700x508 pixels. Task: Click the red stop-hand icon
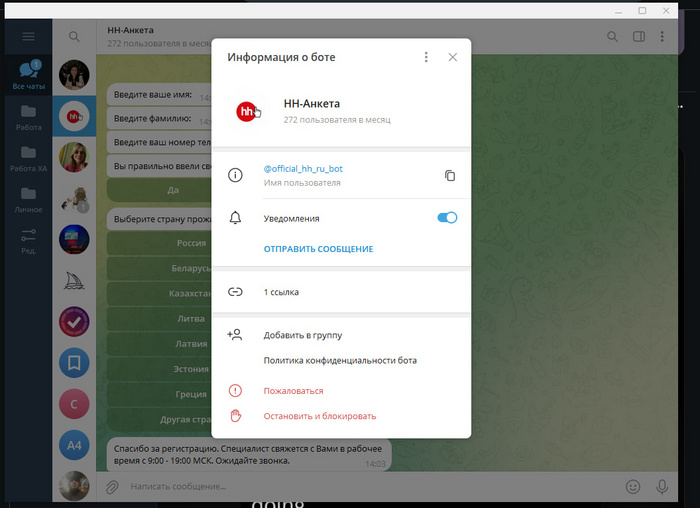(x=235, y=416)
